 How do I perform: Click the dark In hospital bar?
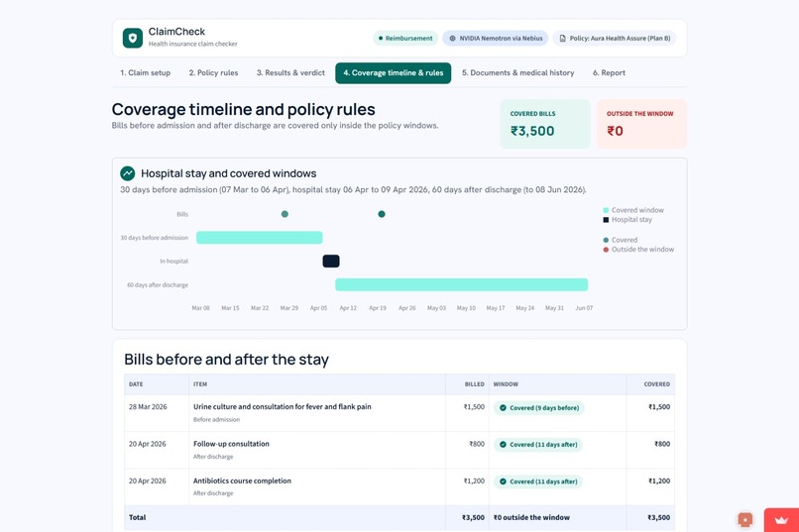coord(331,262)
